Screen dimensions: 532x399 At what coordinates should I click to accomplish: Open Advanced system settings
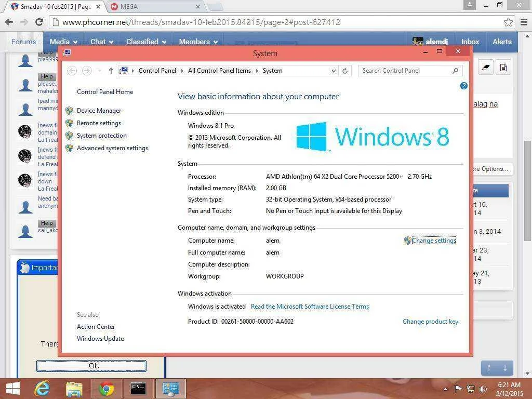pyautogui.click(x=112, y=148)
